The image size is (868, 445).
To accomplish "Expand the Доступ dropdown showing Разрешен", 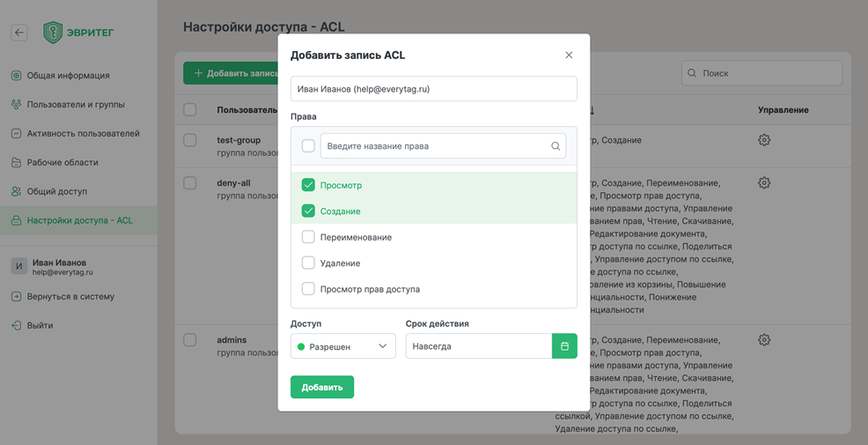I will (342, 346).
